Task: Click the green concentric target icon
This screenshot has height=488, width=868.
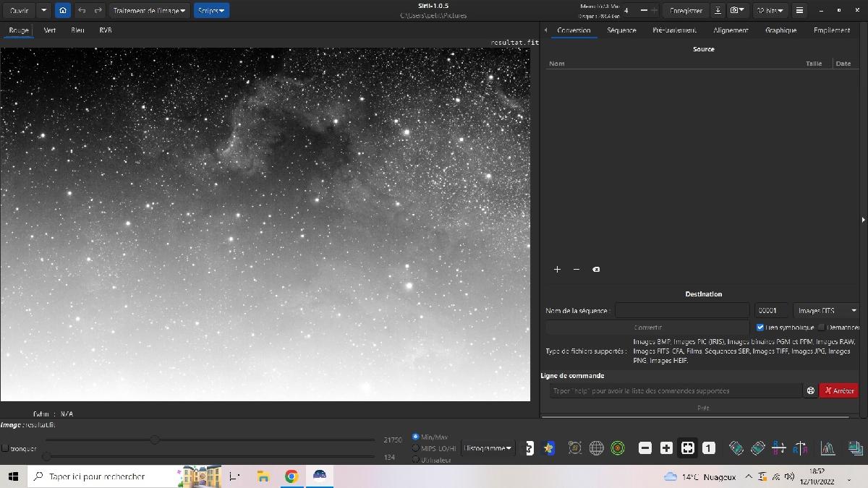Action: coord(617,448)
